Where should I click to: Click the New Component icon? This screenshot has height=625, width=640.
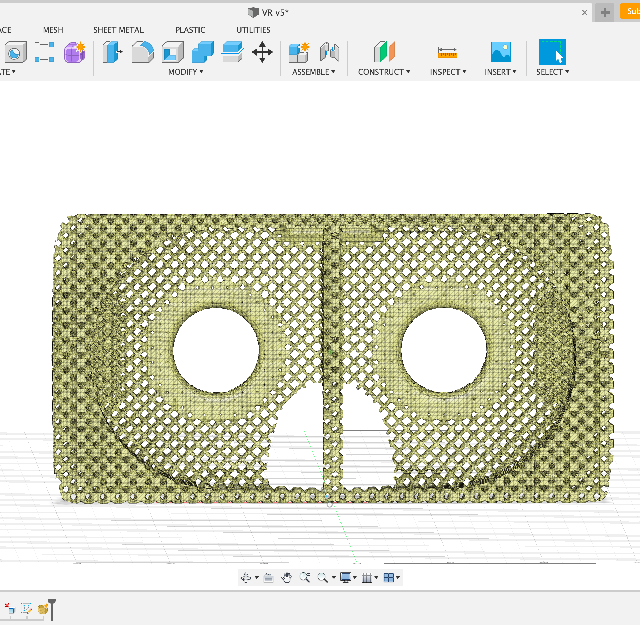tap(298, 53)
